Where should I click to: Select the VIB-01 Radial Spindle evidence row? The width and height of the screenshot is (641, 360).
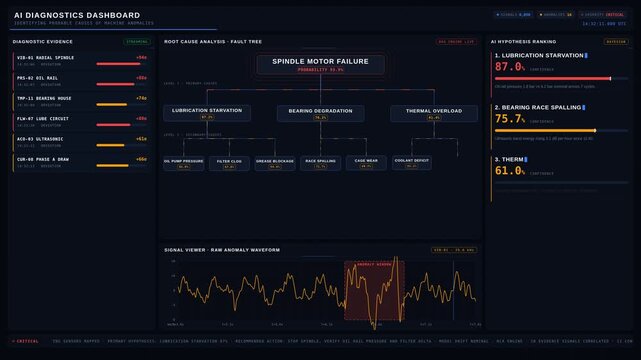pos(81,60)
